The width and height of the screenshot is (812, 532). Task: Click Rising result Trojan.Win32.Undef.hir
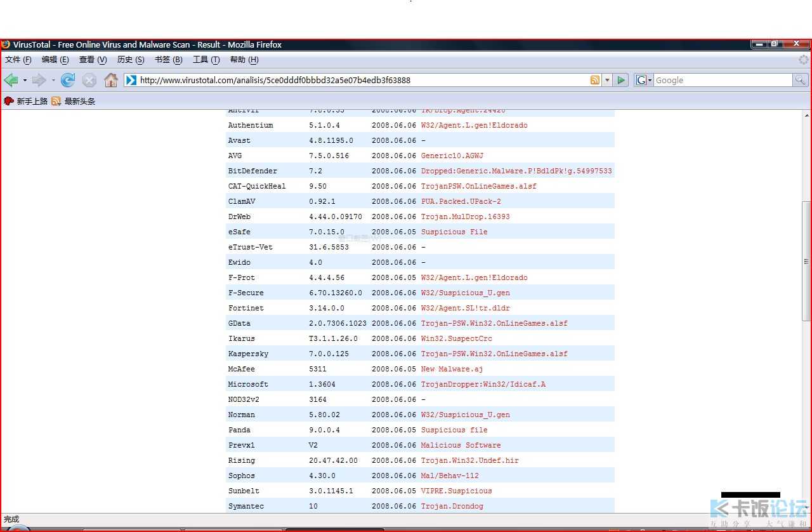coord(470,460)
